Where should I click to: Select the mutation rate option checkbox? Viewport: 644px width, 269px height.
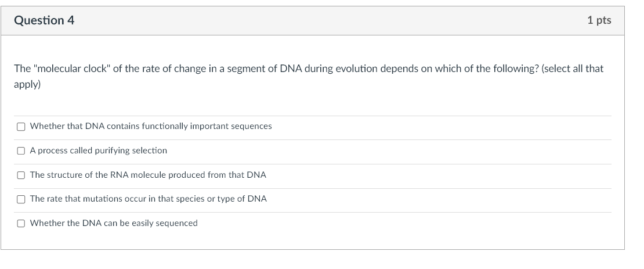pyautogui.click(x=21, y=199)
